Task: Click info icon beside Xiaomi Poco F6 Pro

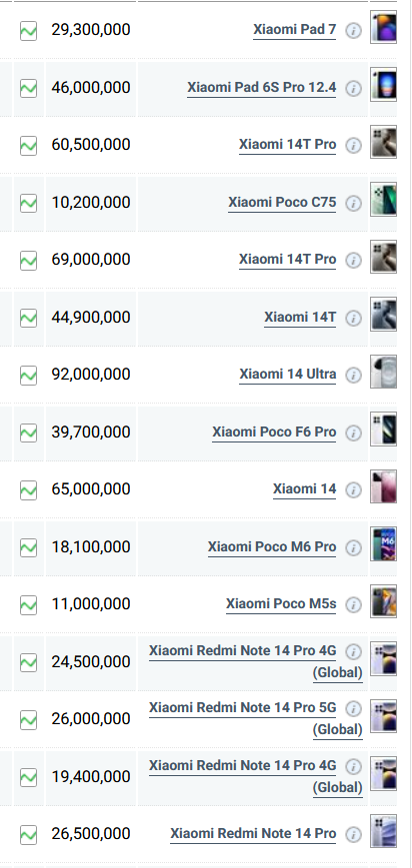Action: [x=353, y=433]
